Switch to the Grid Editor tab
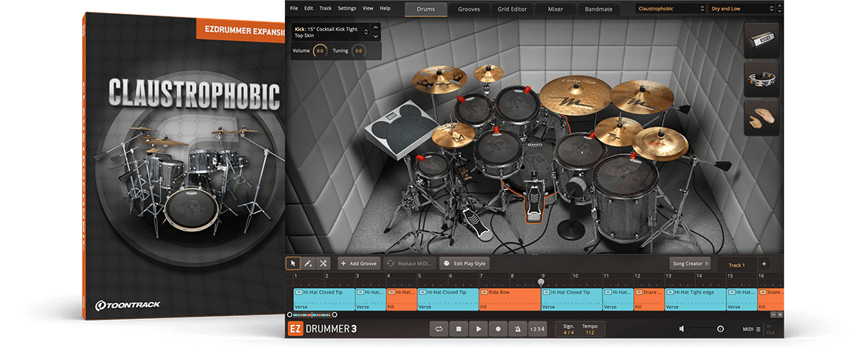This screenshot has height=362, width=868. [x=512, y=9]
